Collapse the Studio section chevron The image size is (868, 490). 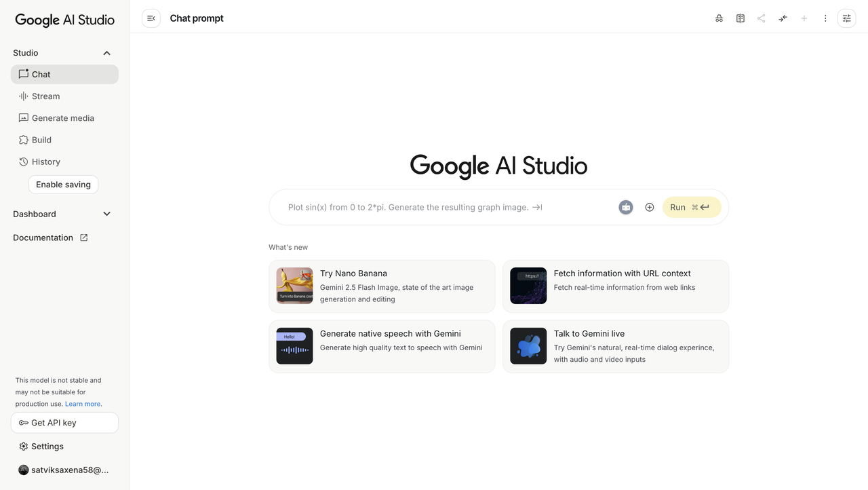pyautogui.click(x=106, y=53)
